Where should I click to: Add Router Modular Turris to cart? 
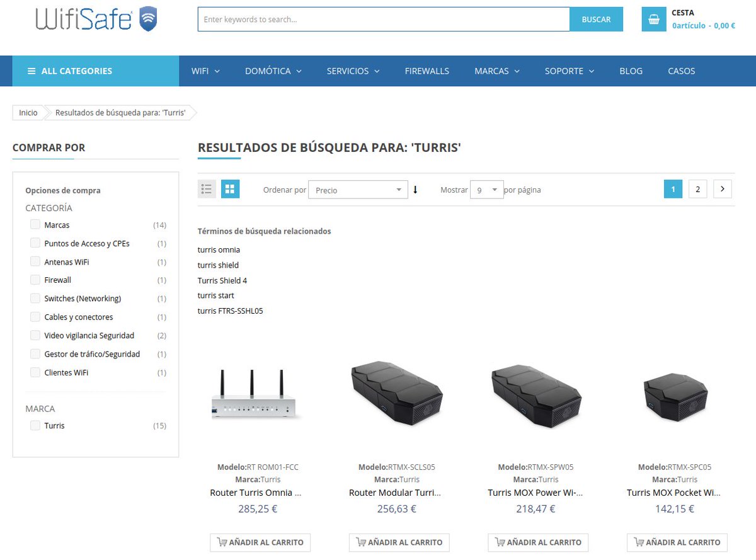tap(399, 542)
